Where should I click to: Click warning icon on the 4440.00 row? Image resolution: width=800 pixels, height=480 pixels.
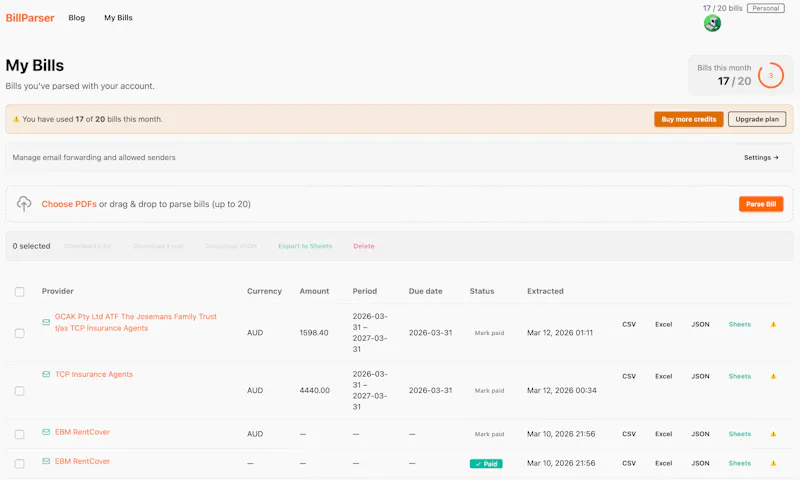click(773, 376)
